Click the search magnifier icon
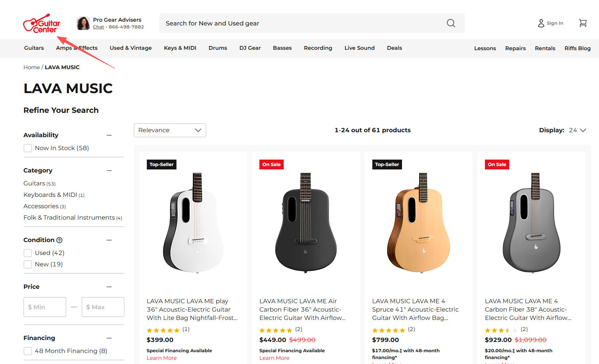Viewport: 599px width, 364px height. [451, 23]
